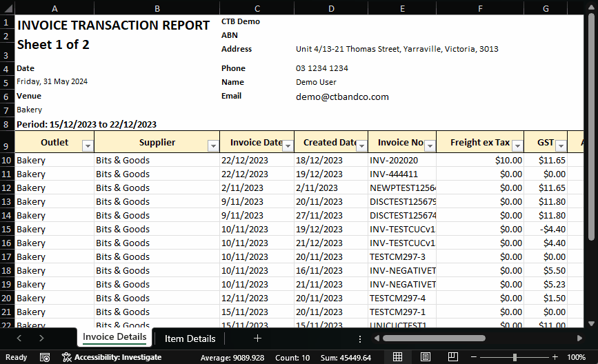Select row 9 header
The image size is (598, 364).
7,142
